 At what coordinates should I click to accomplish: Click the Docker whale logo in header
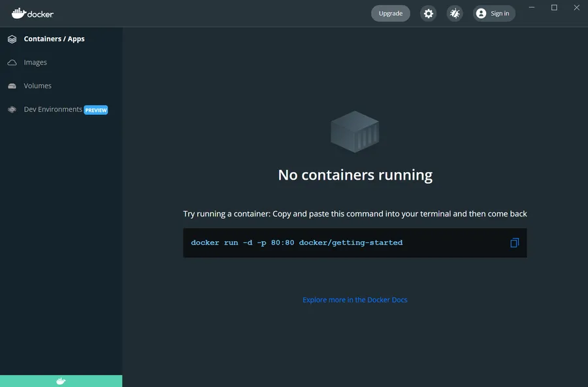point(19,13)
